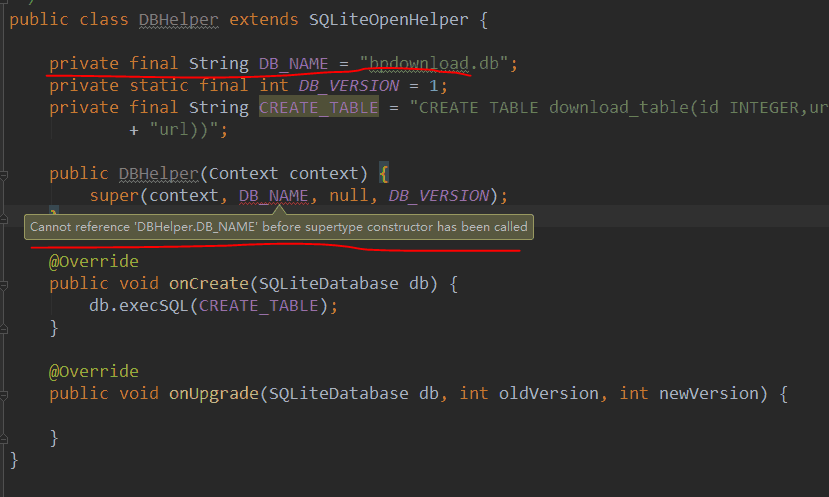Image resolution: width=829 pixels, height=497 pixels.
Task: Click the value 1 assigned to DB_VERSION
Action: tap(434, 86)
